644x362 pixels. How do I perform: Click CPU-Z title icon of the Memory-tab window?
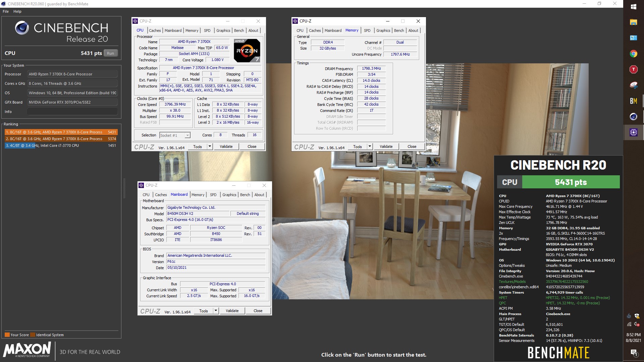(295, 21)
